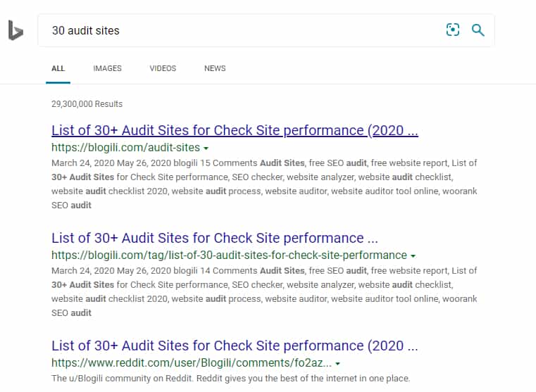
Task: Focus the search box containing '30 audit sites'
Action: coord(239,30)
